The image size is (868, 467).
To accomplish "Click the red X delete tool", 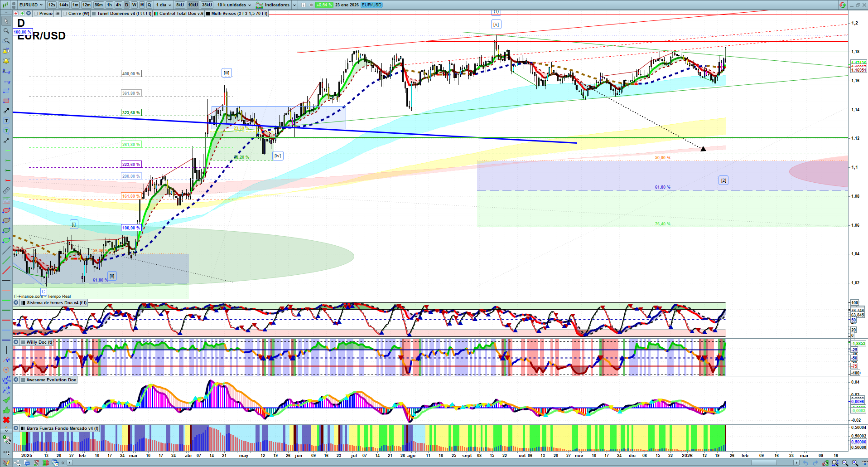I will (6, 420).
